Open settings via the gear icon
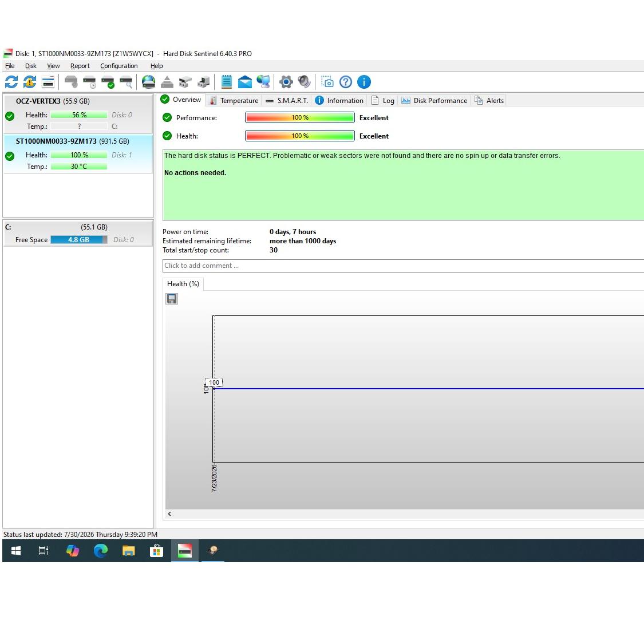 (x=286, y=82)
